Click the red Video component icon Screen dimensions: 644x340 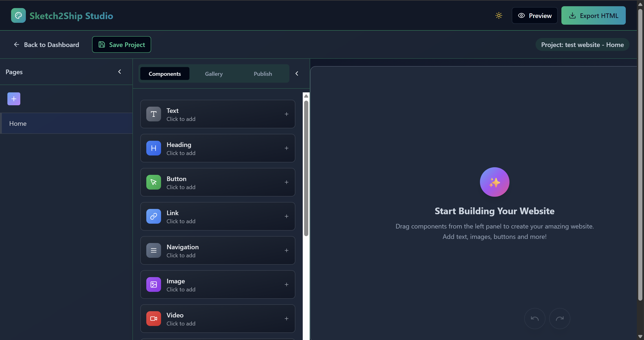coord(153,319)
